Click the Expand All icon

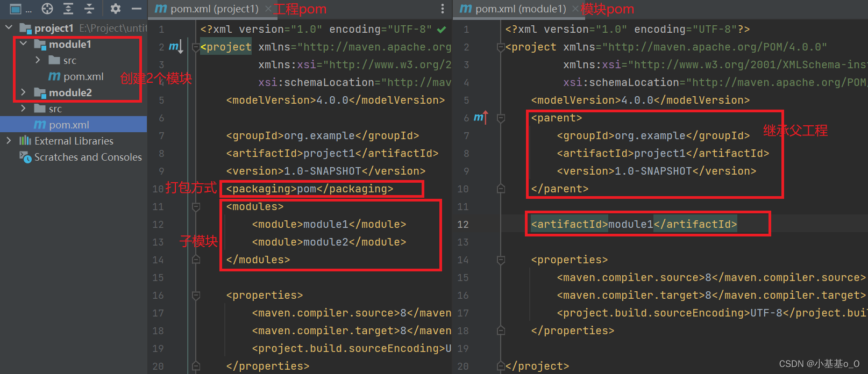click(x=68, y=9)
